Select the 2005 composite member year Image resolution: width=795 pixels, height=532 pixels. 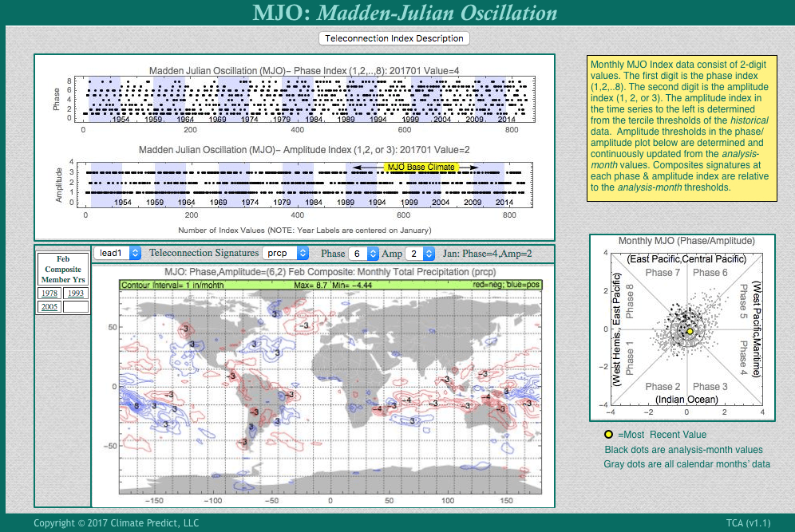pyautogui.click(x=49, y=306)
